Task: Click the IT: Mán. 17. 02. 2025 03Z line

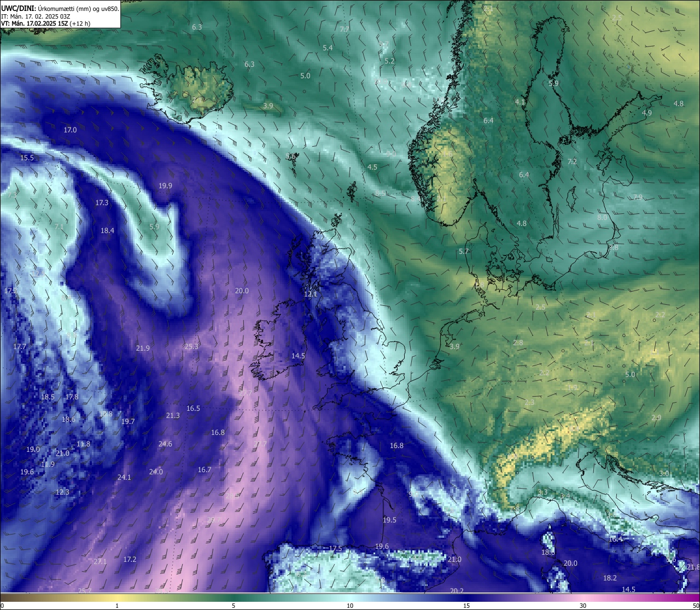Action: pyautogui.click(x=37, y=16)
